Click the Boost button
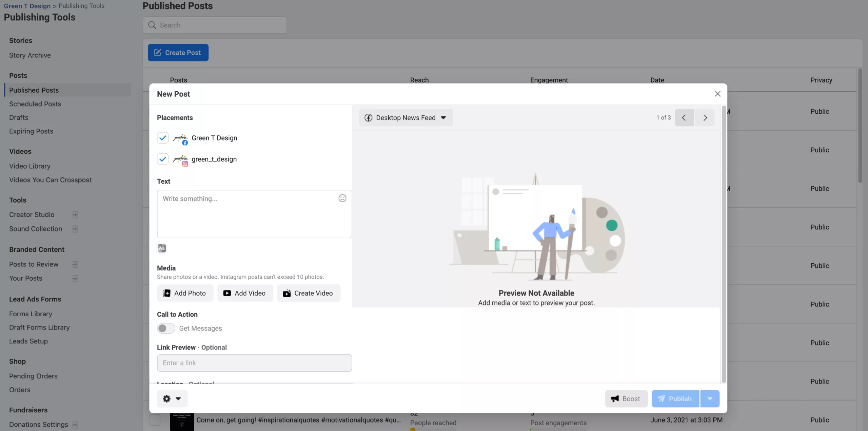 click(626, 399)
